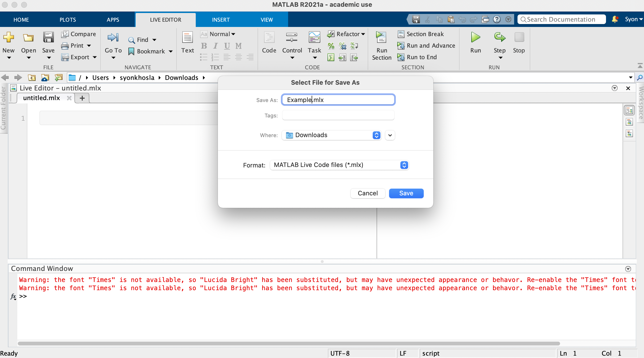Click Run and Advance
This screenshot has height=358, width=644.
point(426,45)
